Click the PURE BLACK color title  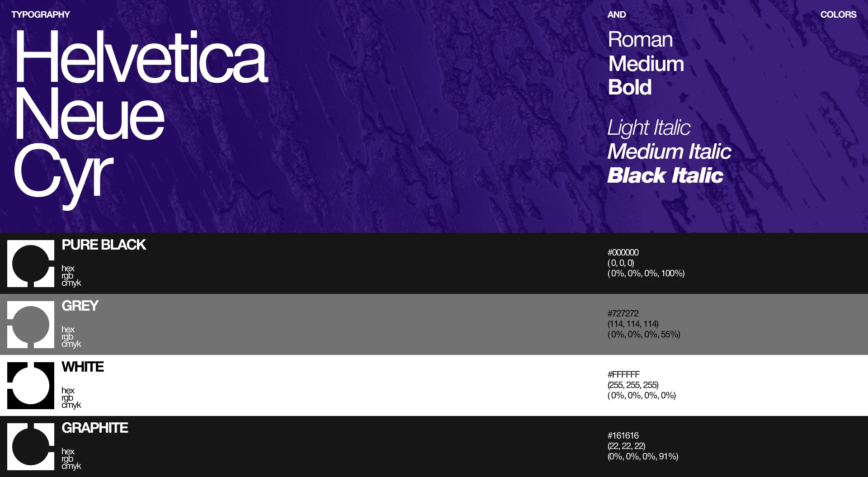pos(104,245)
